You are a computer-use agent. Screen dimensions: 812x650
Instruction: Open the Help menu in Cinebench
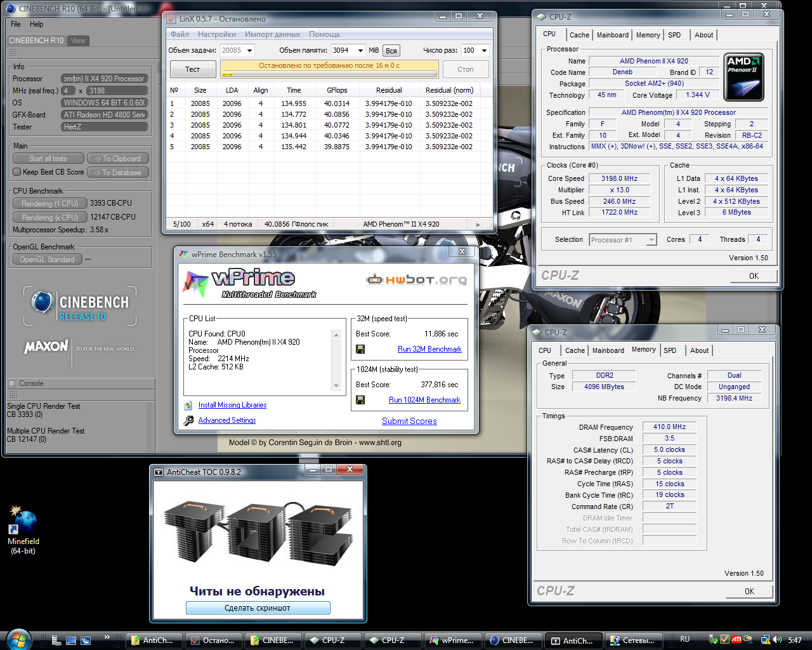(x=37, y=24)
